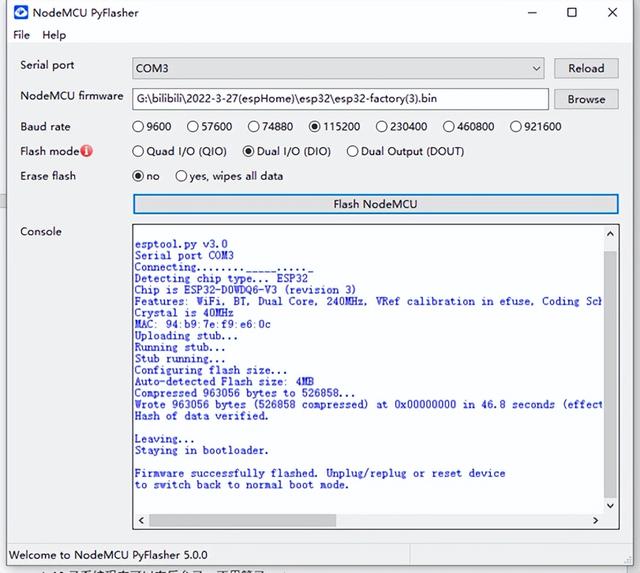The width and height of the screenshot is (640, 573).
Task: Choose Quad I/O (QIO) flash mode
Action: [x=180, y=151]
